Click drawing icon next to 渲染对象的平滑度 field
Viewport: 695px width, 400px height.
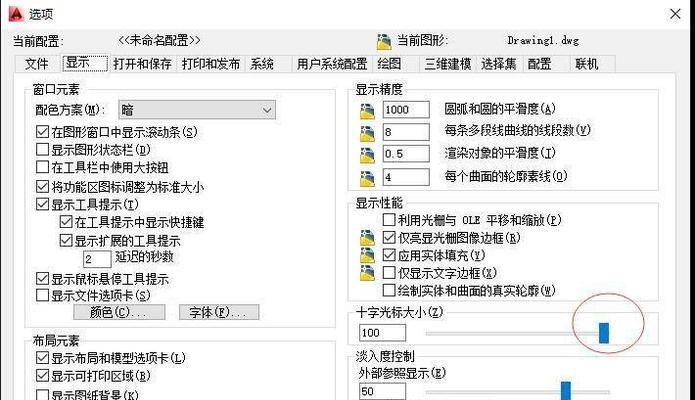367,155
